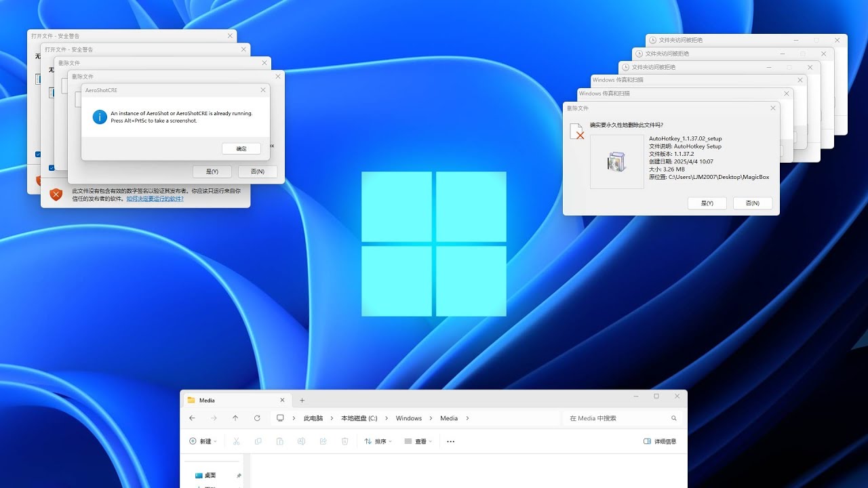This screenshot has height=488, width=868.
Task: Click 本地磁盘 (C:) in the breadcrumb path
Action: point(359,418)
